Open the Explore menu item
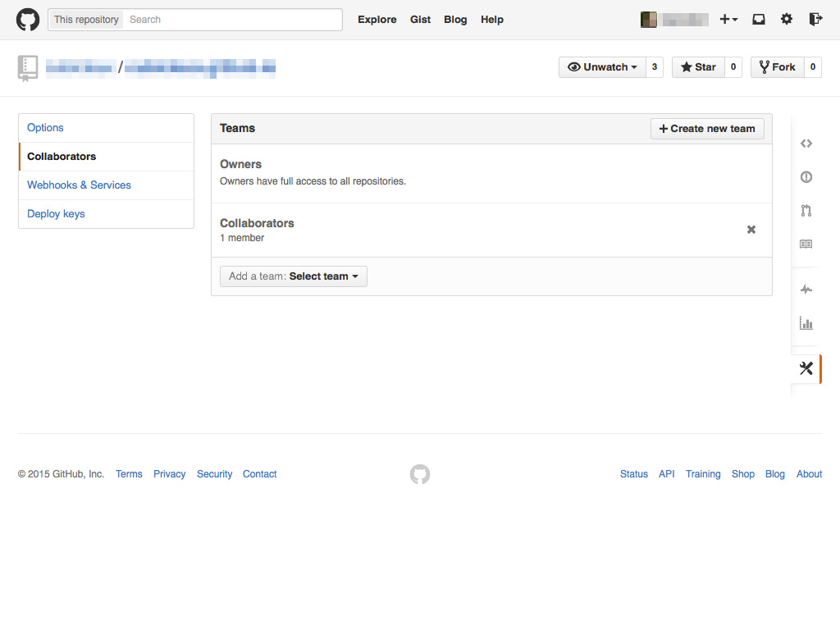This screenshot has height=630, width=840. click(x=377, y=19)
